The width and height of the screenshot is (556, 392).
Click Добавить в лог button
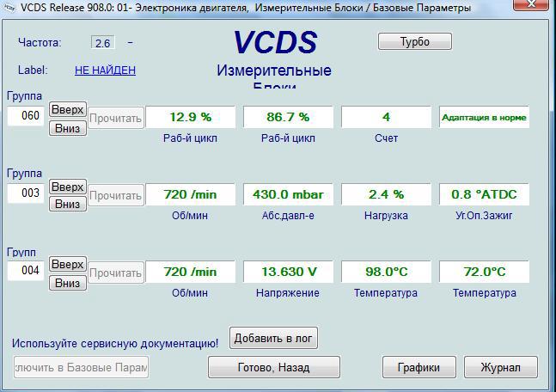pos(273,339)
